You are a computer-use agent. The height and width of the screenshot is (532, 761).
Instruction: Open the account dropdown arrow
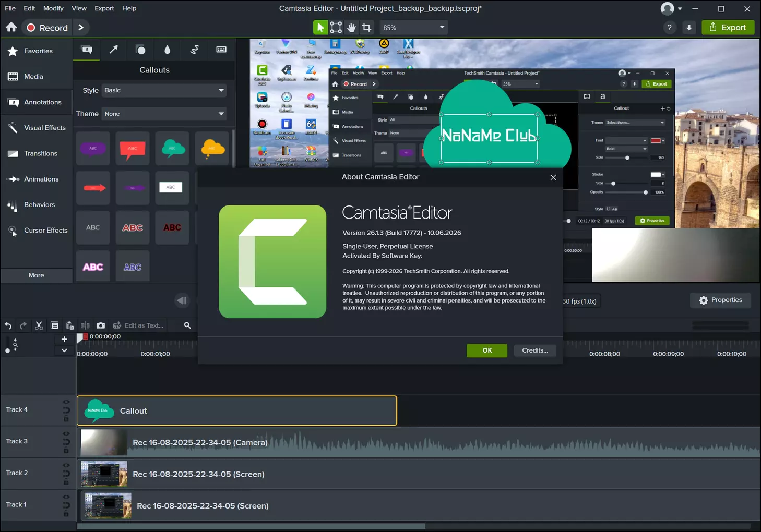pos(680,9)
